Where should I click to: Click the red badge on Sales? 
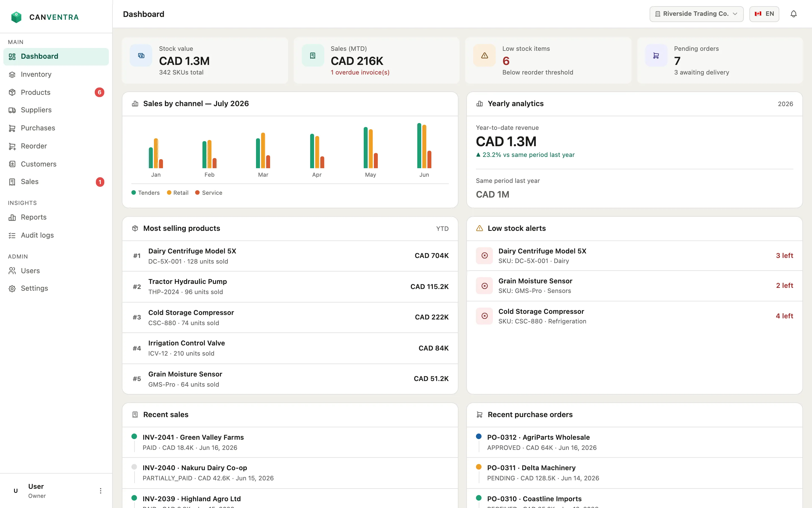100,182
